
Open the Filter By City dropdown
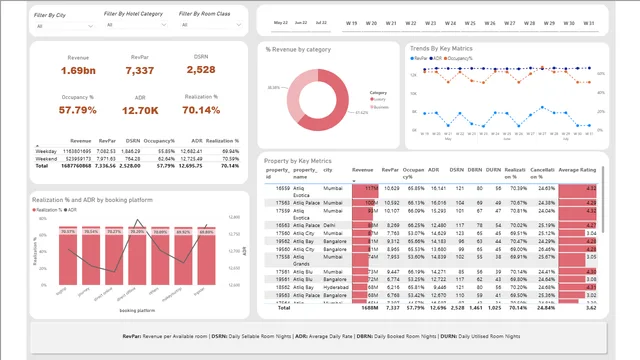click(x=64, y=26)
